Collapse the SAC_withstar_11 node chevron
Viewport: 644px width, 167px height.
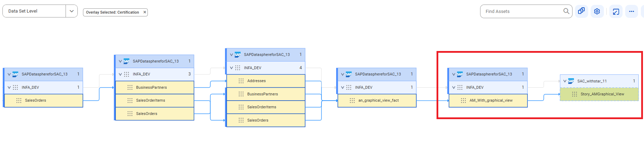coord(565,81)
